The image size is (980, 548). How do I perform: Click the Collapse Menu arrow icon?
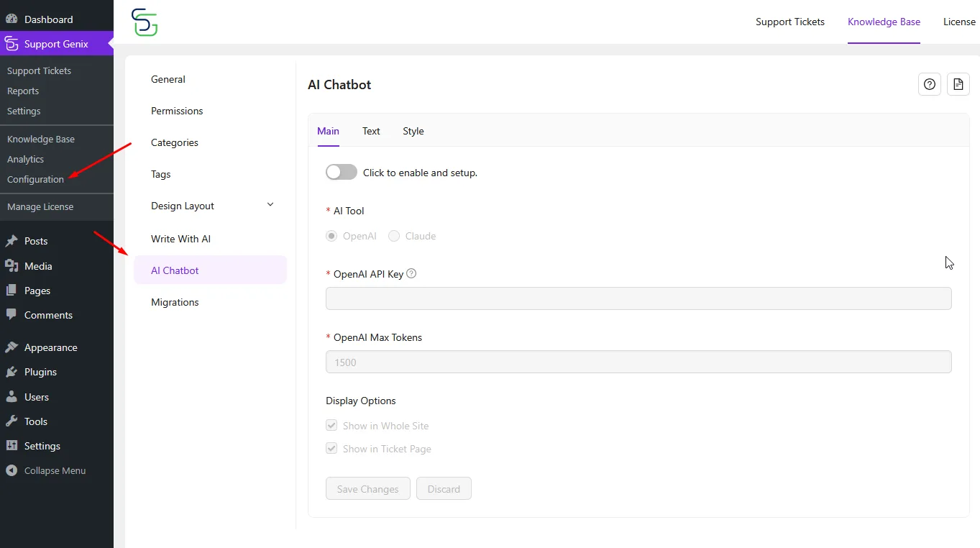point(12,470)
